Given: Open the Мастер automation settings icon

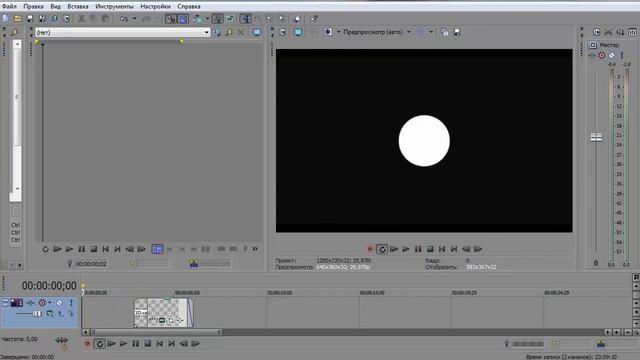Looking at the screenshot, I should pos(602,55).
